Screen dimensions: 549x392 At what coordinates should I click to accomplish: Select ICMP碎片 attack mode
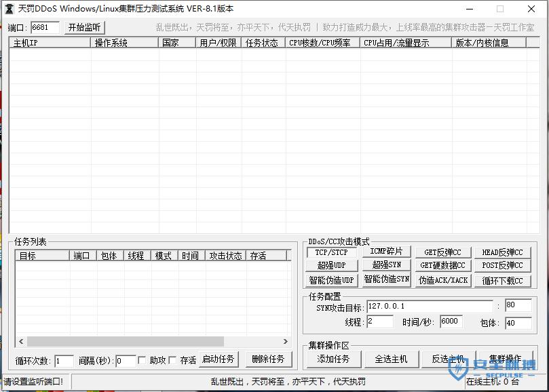coord(386,252)
